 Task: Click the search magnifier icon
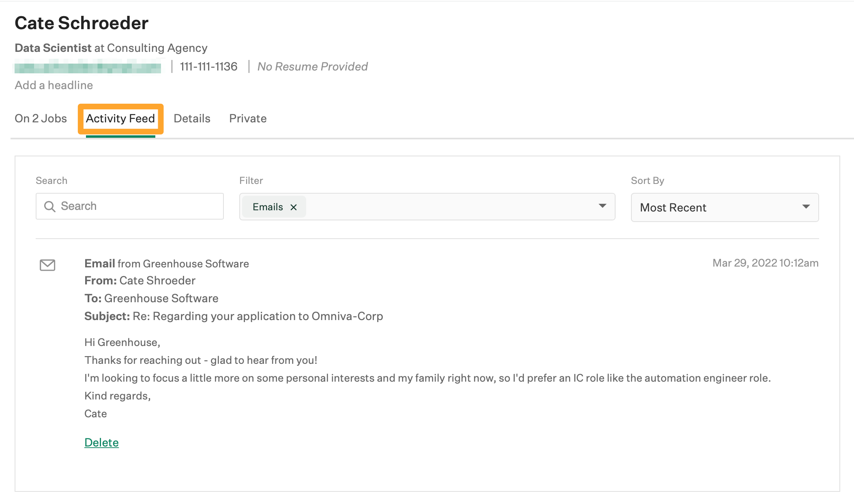[x=49, y=207]
